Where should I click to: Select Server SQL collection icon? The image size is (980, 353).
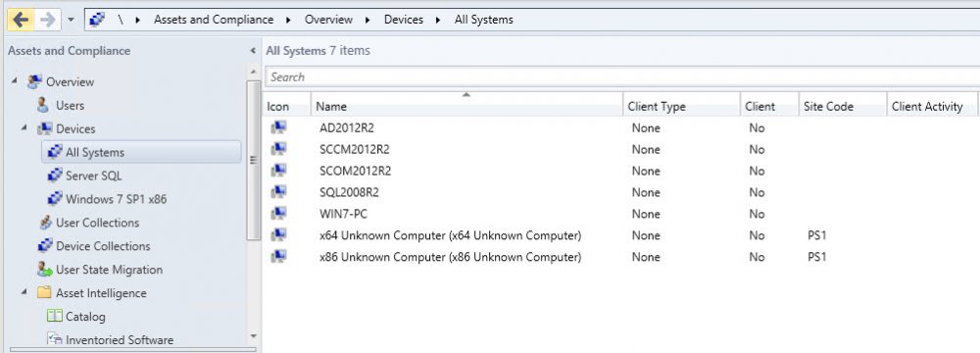[x=55, y=176]
